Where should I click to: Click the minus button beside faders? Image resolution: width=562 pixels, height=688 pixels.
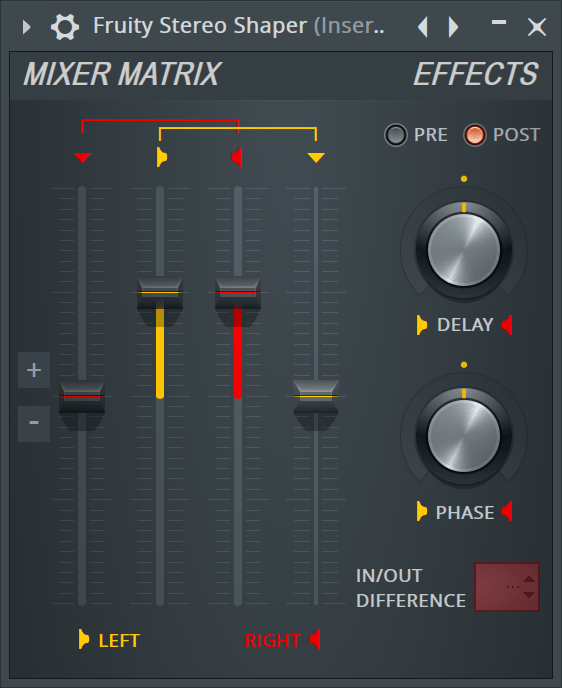pyautogui.click(x=34, y=423)
